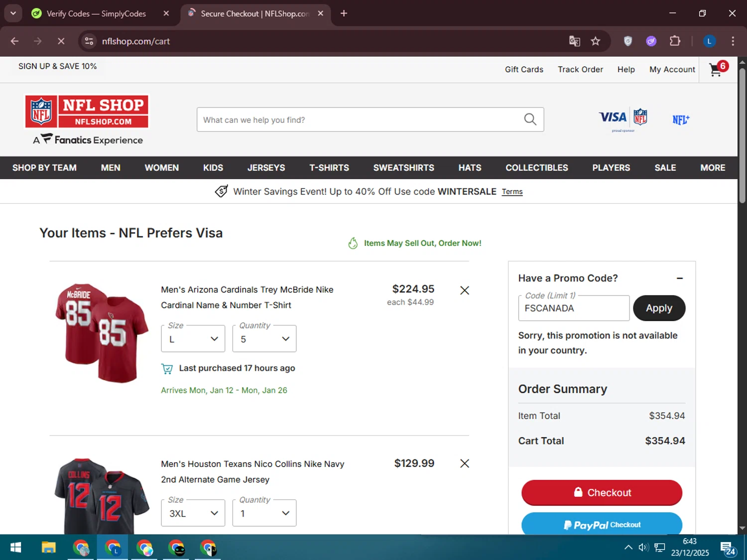Open the Help link
Viewport: 747px width, 560px height.
tap(626, 69)
